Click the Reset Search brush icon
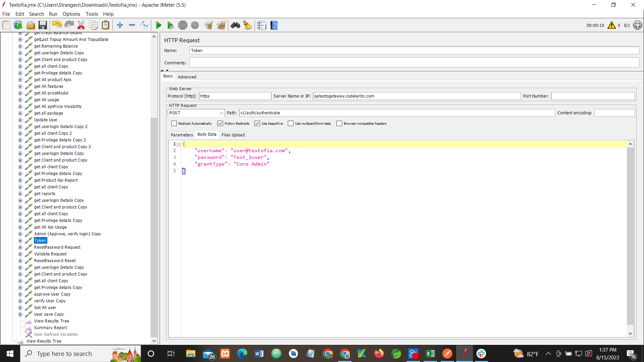The height and width of the screenshot is (362, 644). 248,25
